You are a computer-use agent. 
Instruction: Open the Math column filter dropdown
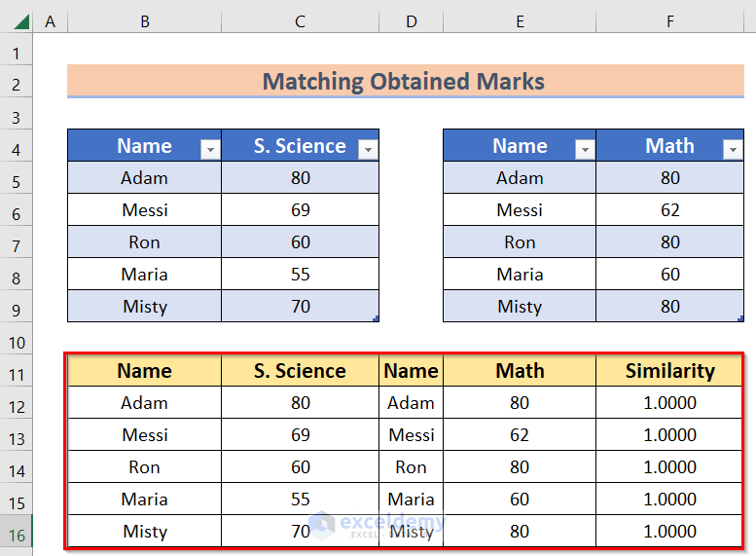733,149
